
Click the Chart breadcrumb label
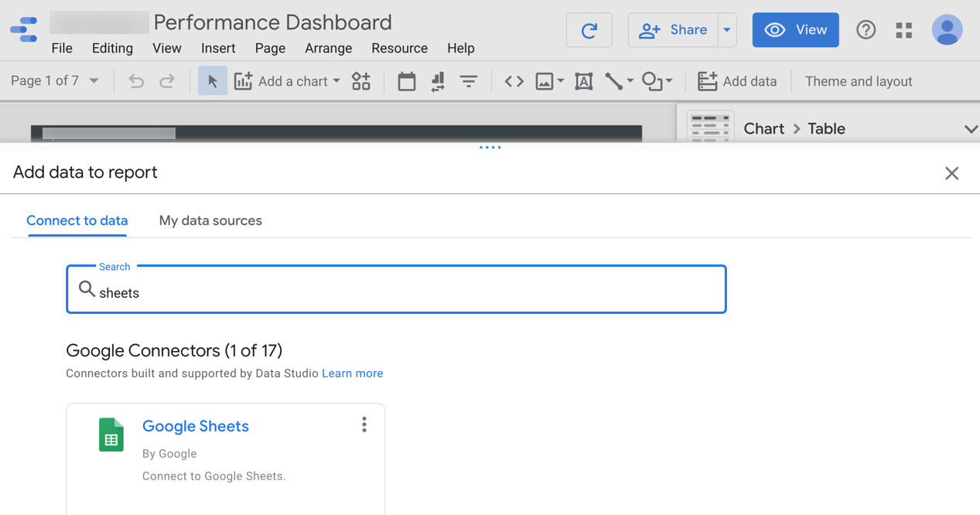pyautogui.click(x=764, y=128)
